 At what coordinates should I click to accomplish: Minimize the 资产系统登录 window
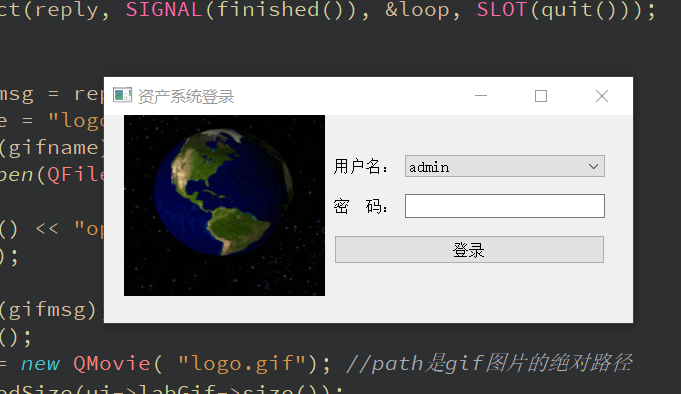click(481, 96)
